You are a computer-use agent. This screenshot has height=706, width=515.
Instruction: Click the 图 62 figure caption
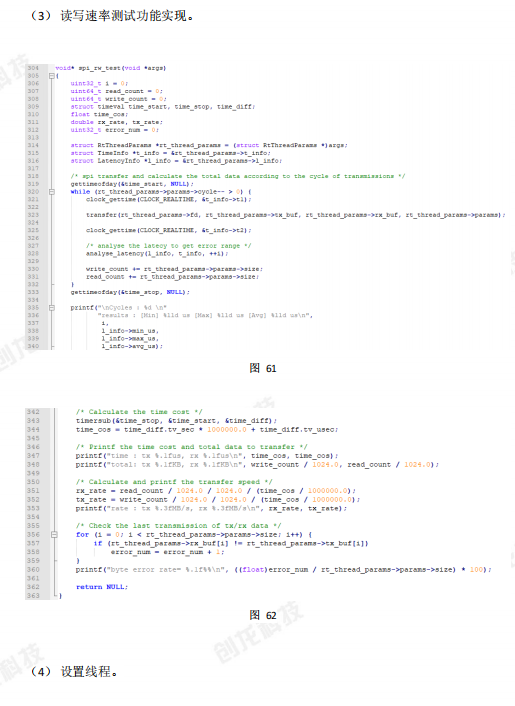coord(263,615)
